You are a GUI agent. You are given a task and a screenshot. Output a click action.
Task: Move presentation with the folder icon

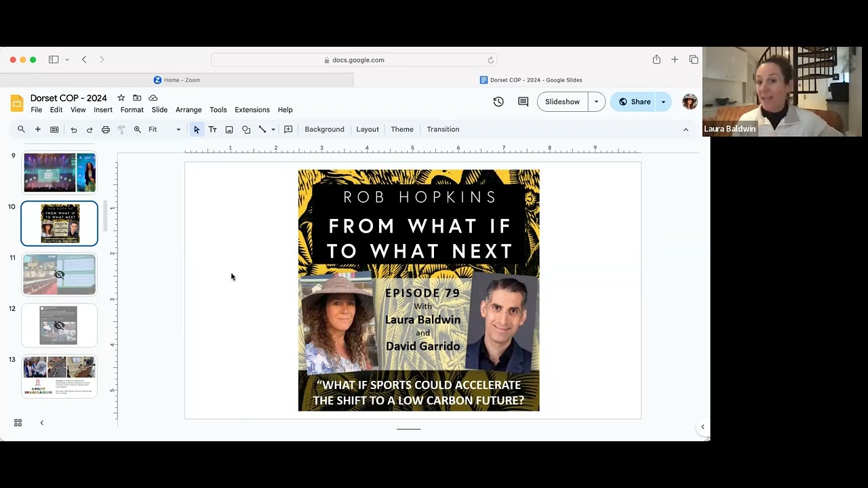pos(137,98)
